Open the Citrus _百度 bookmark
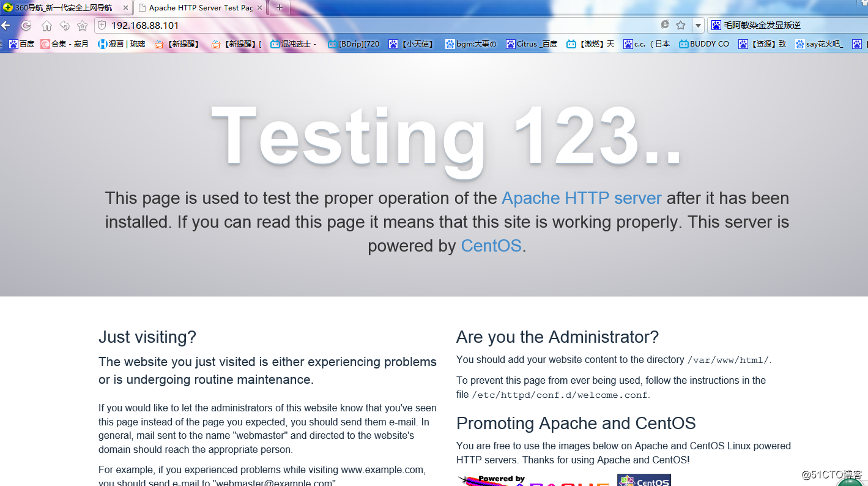Viewport: 868px width, 486px height. pos(532,44)
